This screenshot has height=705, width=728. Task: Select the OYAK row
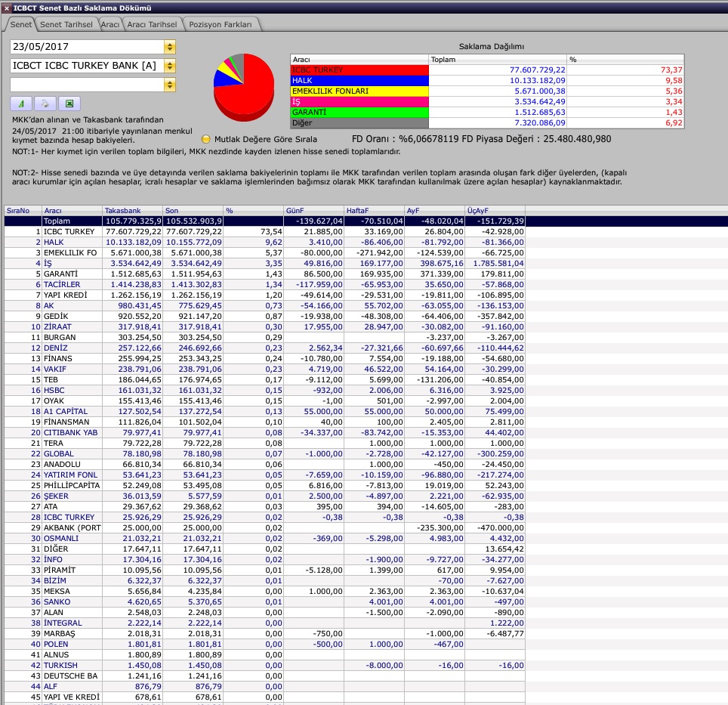(x=264, y=401)
